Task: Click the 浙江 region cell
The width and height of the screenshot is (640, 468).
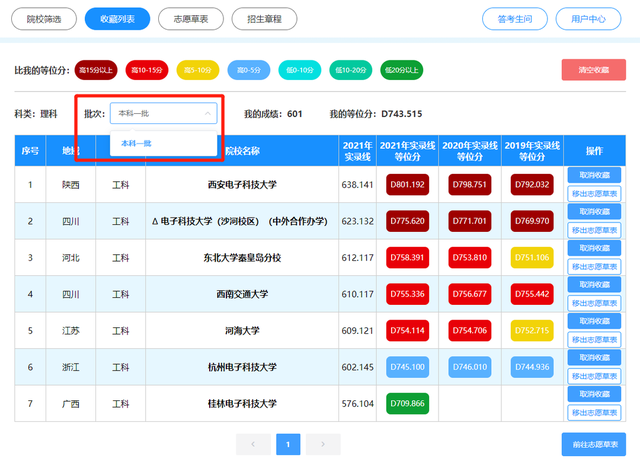Action: click(71, 367)
